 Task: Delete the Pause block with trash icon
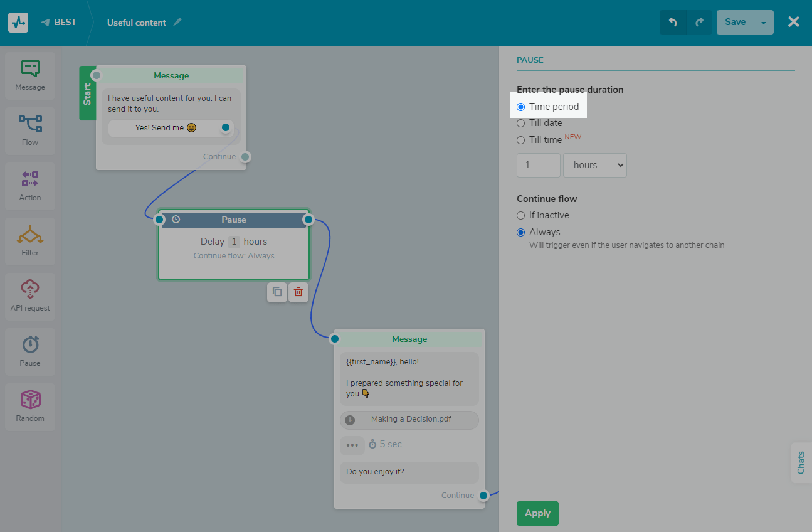(298, 292)
